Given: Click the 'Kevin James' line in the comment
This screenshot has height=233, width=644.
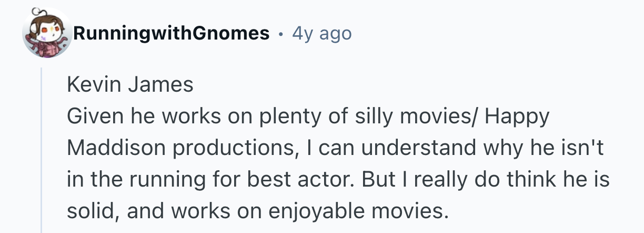Looking at the screenshot, I should [x=130, y=85].
